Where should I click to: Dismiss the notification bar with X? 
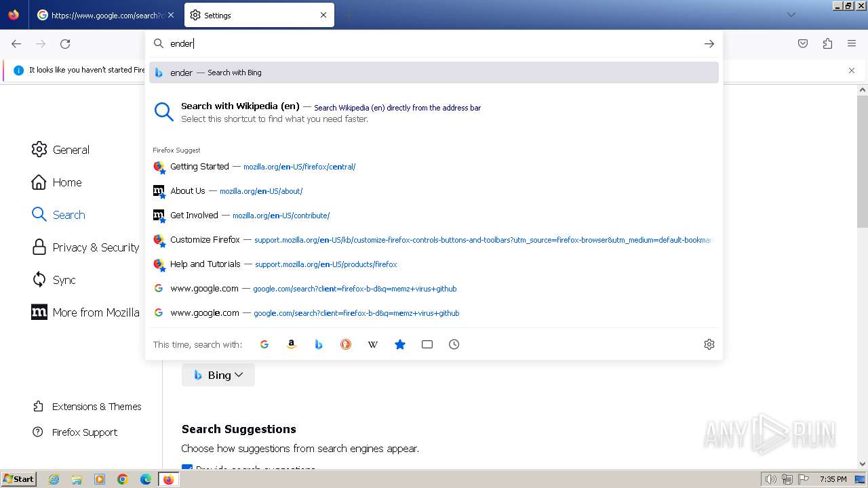[852, 70]
